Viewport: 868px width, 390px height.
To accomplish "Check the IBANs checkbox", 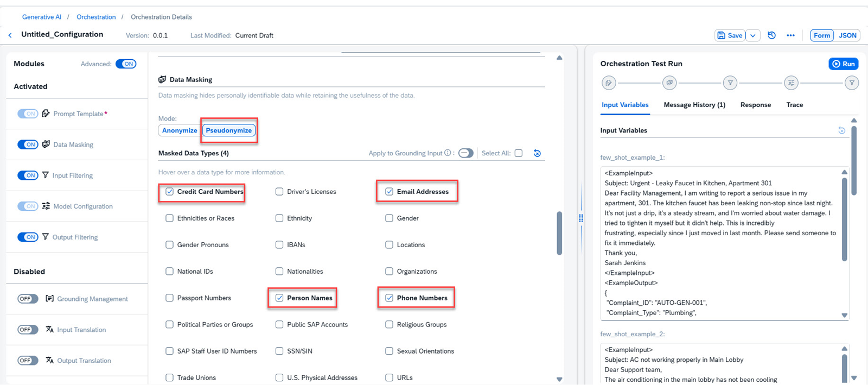I will coord(279,245).
